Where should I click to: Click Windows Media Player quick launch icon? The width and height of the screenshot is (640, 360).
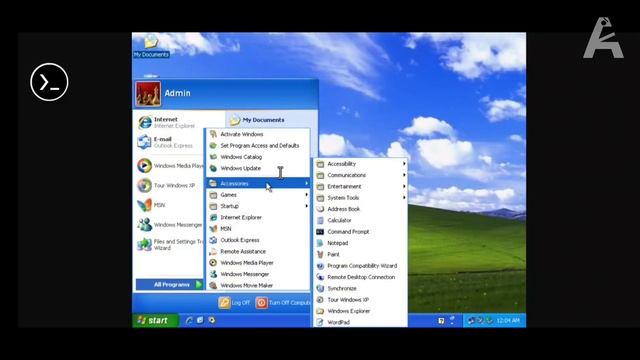tap(211, 320)
